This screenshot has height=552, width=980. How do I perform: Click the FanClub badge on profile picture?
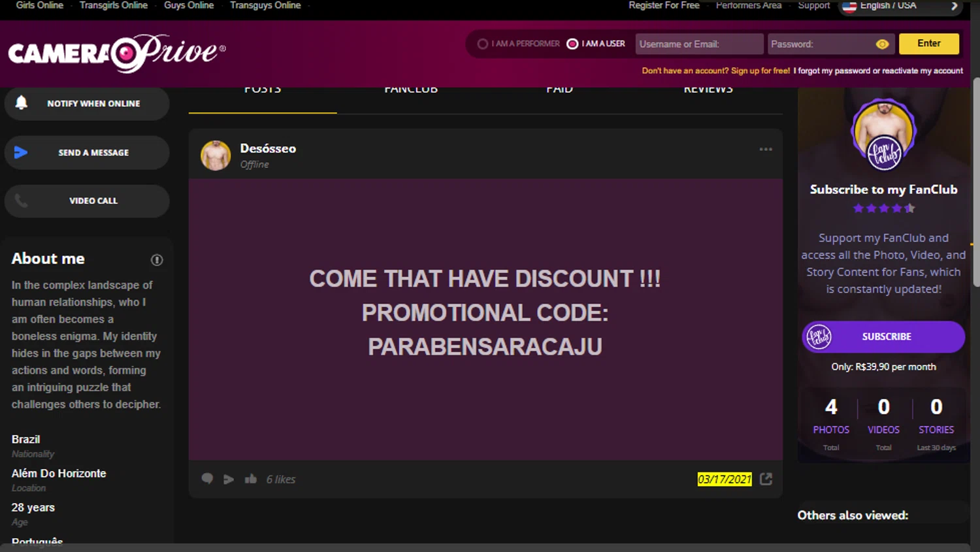tap(884, 153)
